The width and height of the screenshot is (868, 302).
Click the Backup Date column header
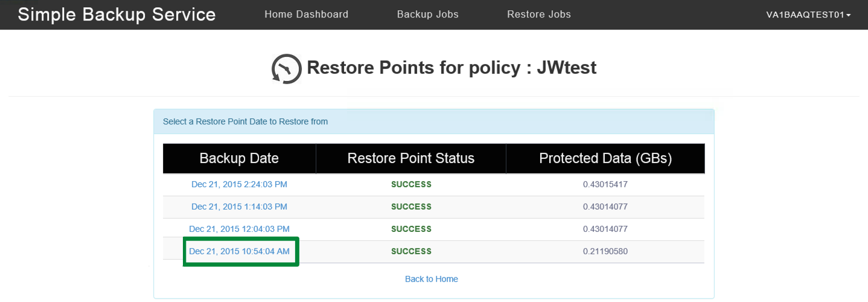click(x=239, y=158)
